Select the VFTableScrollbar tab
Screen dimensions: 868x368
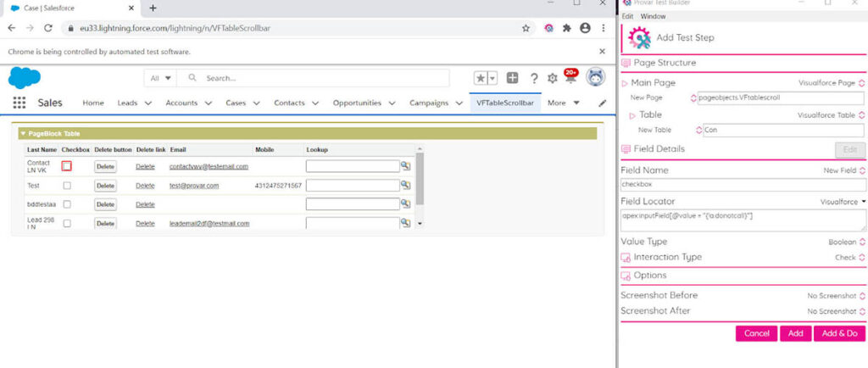pos(505,103)
